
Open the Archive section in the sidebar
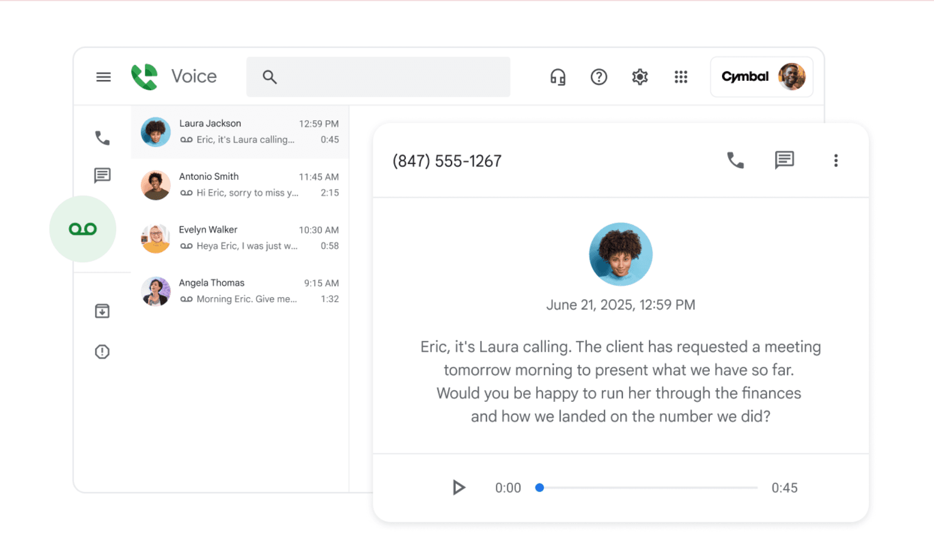(102, 311)
